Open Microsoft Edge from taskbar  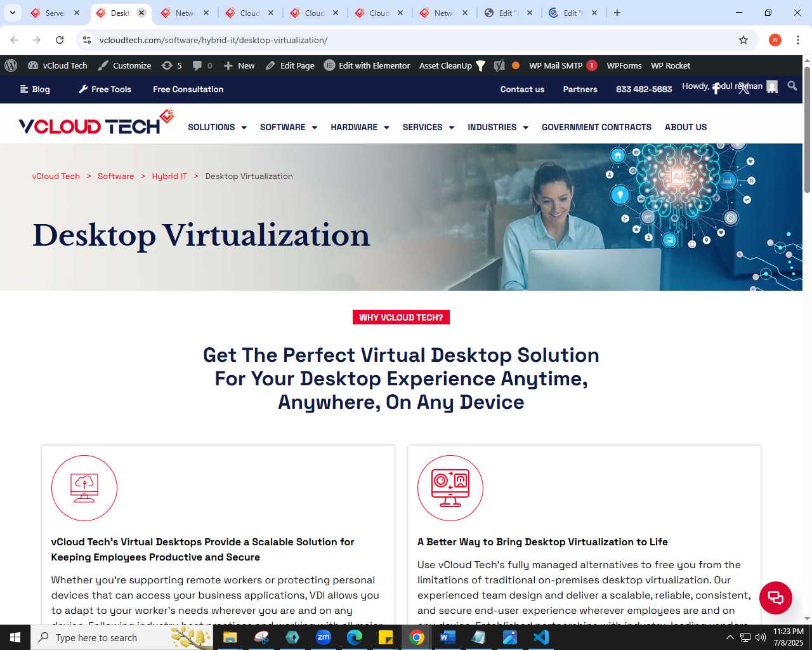point(355,637)
